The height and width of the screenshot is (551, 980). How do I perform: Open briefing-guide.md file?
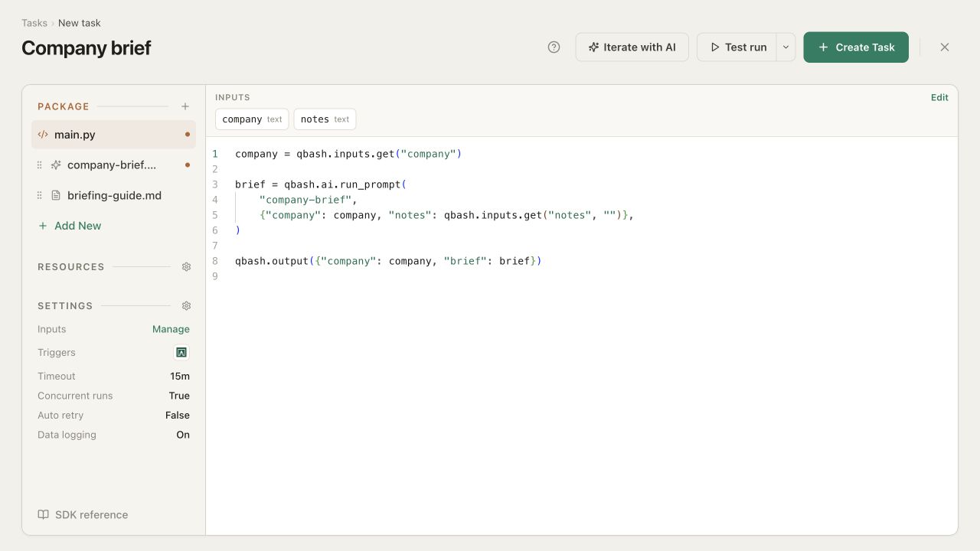[x=113, y=195]
